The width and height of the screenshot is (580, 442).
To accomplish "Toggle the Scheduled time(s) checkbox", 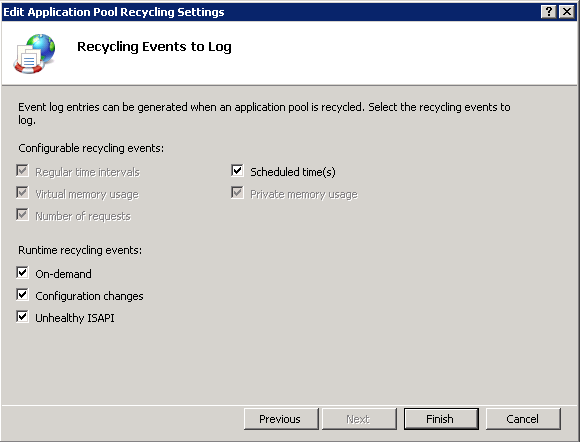I will pyautogui.click(x=237, y=171).
